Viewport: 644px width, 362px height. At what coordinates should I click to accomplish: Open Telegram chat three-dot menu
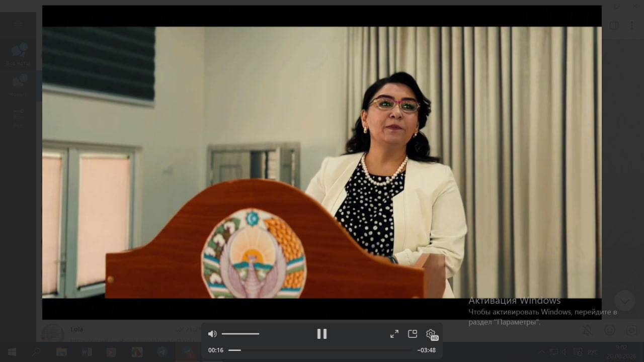coord(632,25)
